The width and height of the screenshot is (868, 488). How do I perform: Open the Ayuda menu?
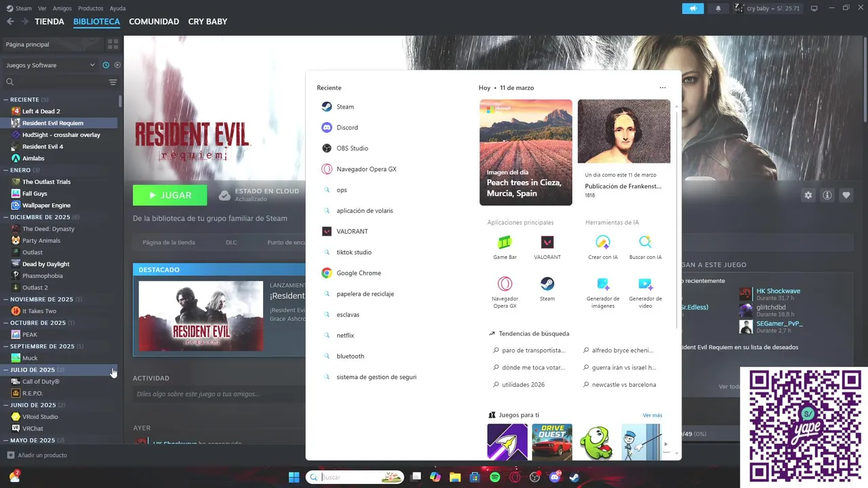(x=117, y=8)
